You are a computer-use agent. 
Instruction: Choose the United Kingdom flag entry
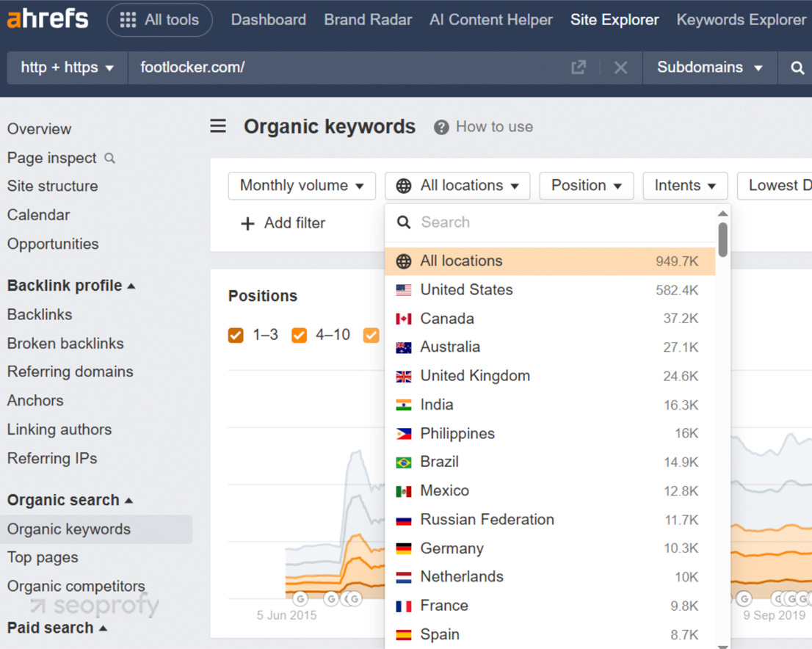(550, 376)
